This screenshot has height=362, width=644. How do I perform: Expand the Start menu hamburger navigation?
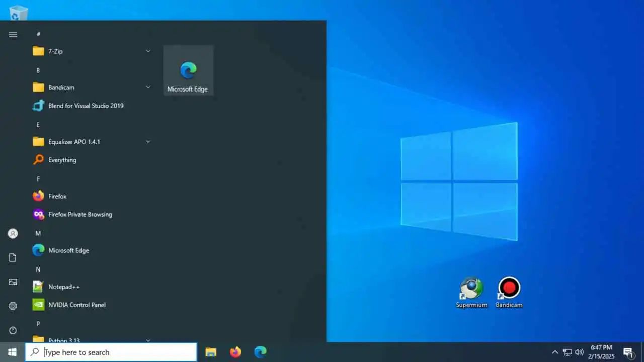pyautogui.click(x=13, y=35)
